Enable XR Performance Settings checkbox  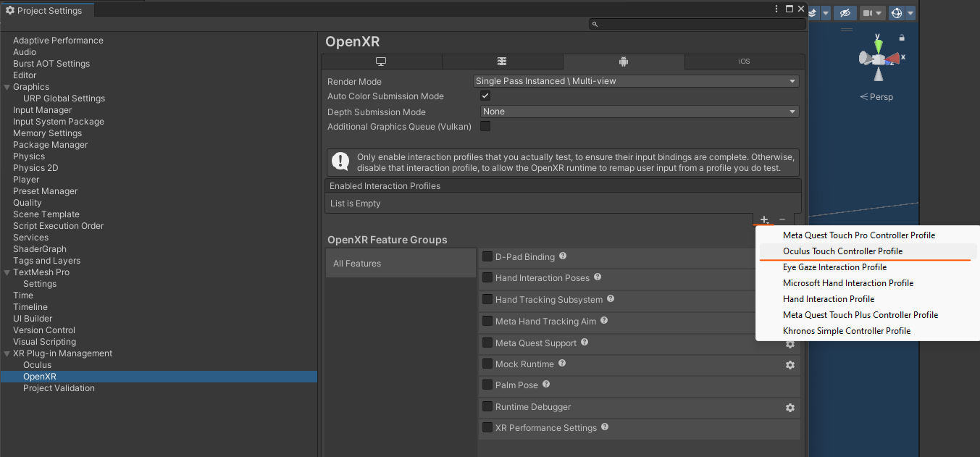pos(487,427)
